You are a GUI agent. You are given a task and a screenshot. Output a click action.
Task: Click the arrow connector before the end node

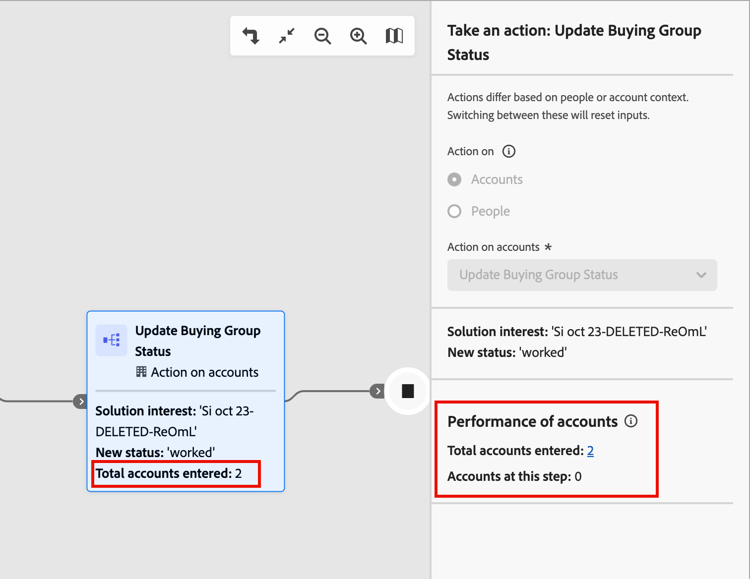coord(377,391)
